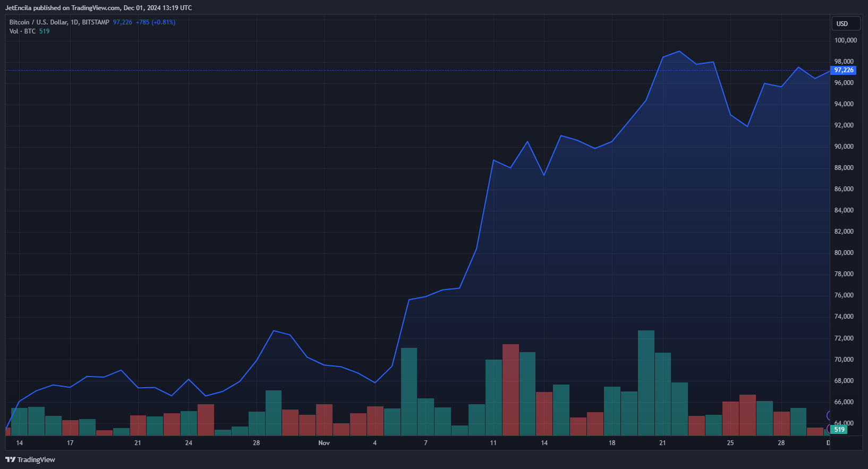The image size is (868, 469).
Task: Click the tallest green volume bar
Action: (x=646, y=382)
